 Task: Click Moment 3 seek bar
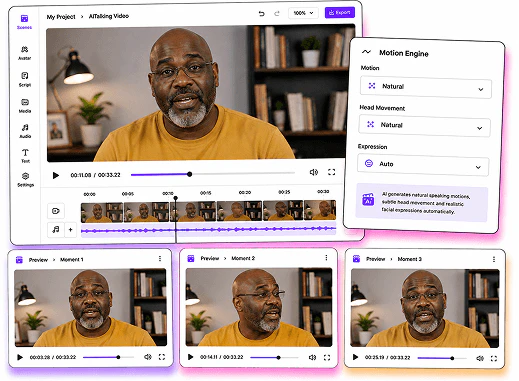(x=442, y=358)
